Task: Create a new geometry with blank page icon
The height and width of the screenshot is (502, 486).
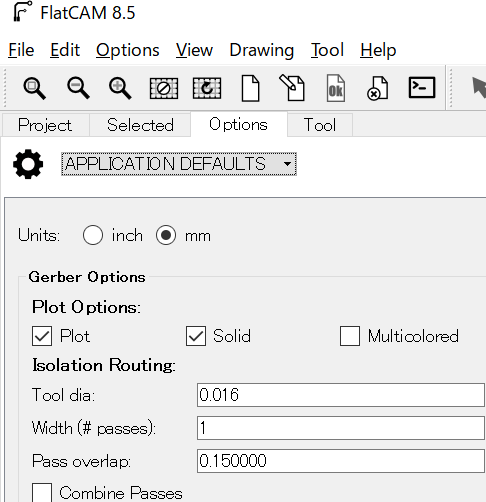Action: point(250,88)
